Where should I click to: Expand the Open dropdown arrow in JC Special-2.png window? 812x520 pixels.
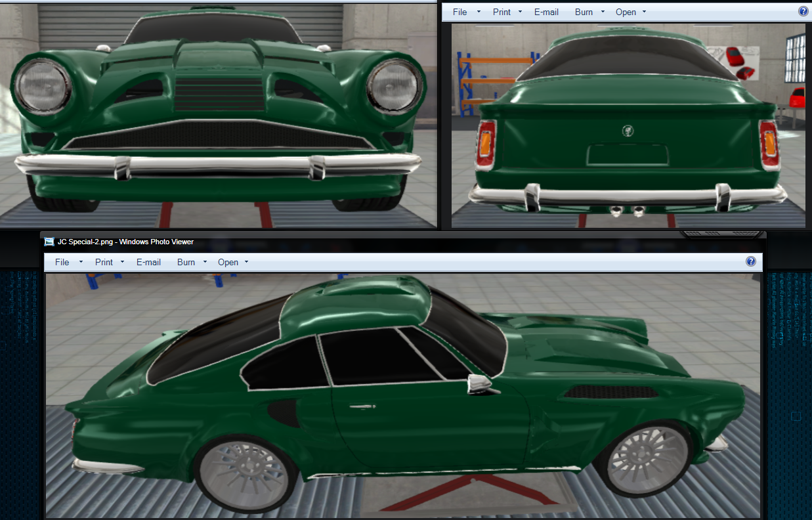coord(247,262)
